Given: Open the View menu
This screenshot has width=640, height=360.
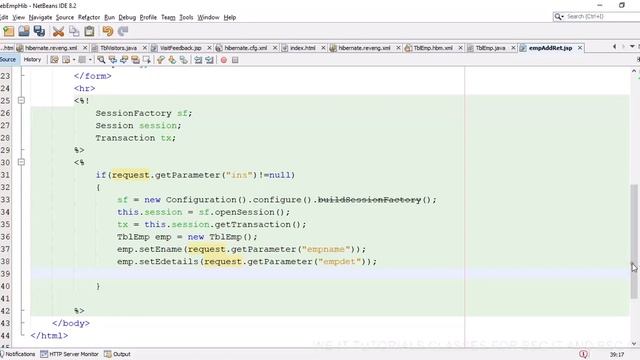Looking at the screenshot, I should [x=18, y=17].
